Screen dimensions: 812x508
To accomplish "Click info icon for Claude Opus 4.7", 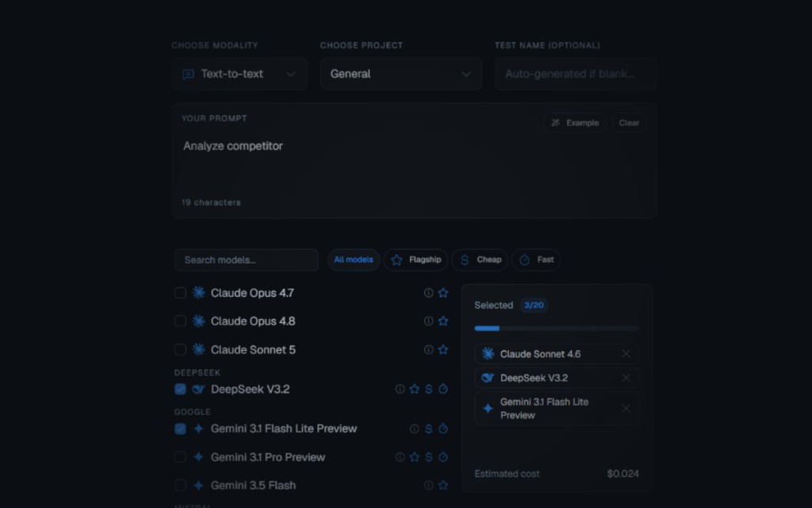I will 428,293.
